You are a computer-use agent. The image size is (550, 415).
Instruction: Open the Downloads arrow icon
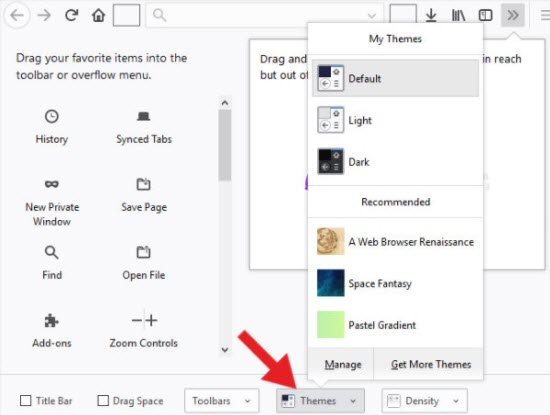coord(431,15)
